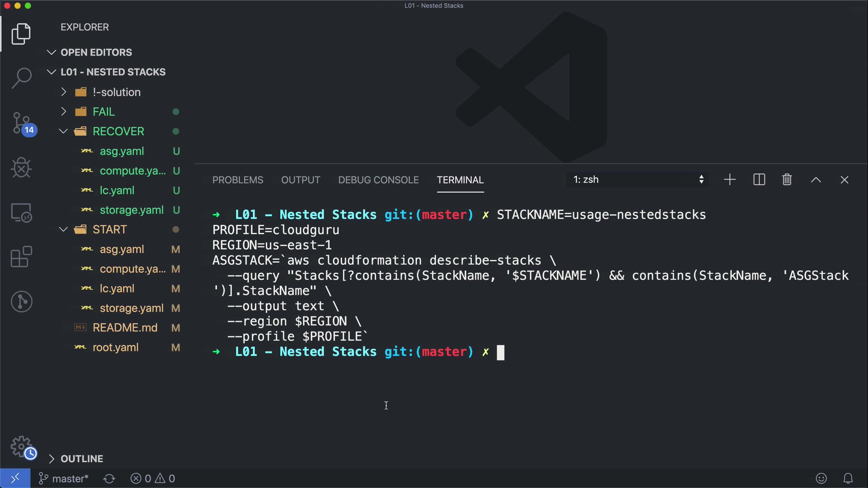Click the Manage gear icon
The height and width of the screenshot is (488, 868).
point(21,447)
